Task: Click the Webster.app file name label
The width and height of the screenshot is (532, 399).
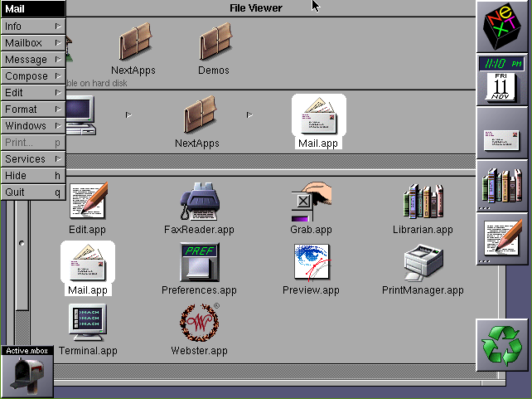Action: click(199, 350)
